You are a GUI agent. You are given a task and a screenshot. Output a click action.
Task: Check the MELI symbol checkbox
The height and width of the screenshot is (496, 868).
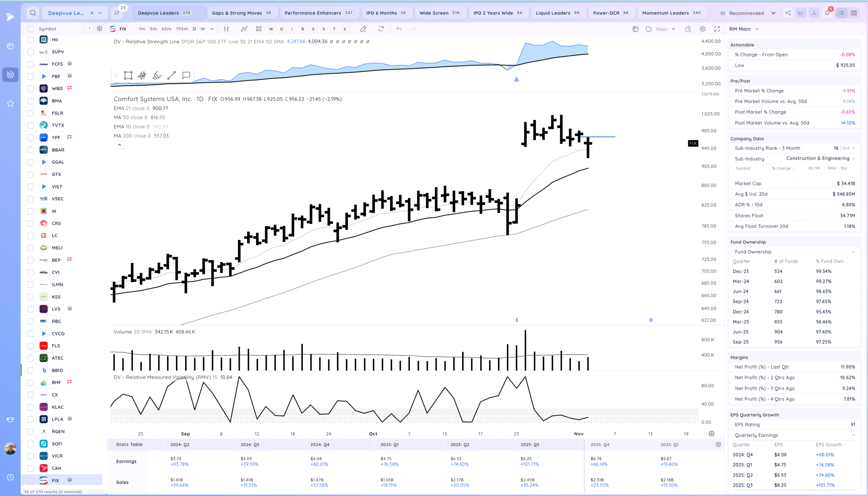point(30,247)
